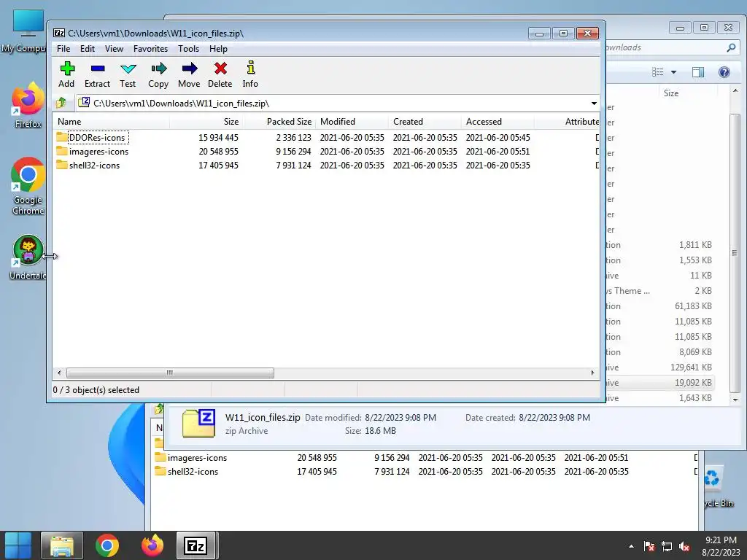
Task: Sort by the Name column header
Action: [111, 122]
